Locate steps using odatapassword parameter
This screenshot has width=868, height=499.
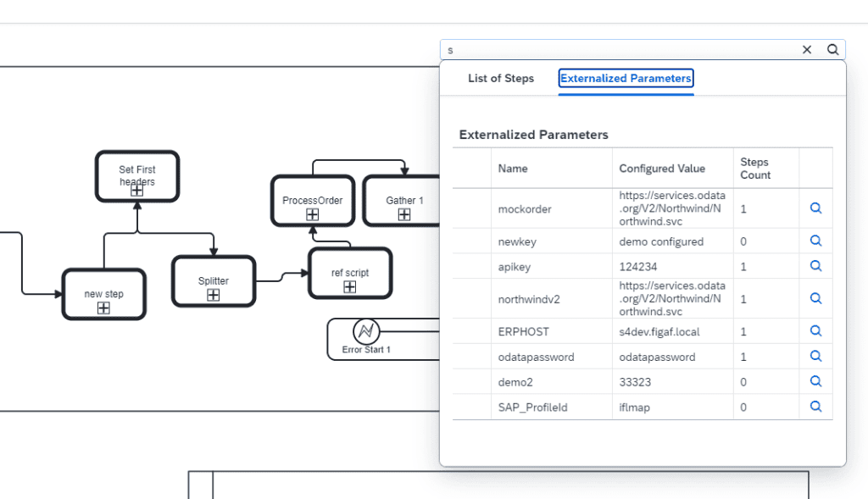click(815, 357)
